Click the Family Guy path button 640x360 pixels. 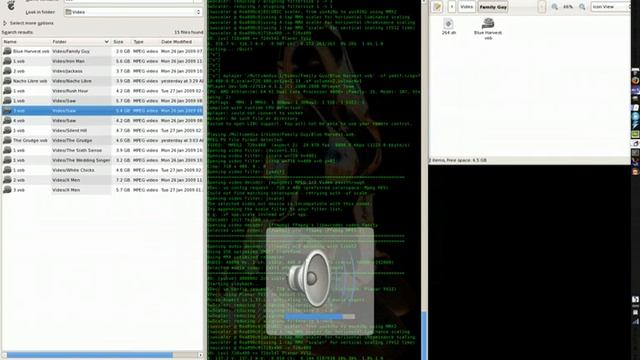point(493,7)
